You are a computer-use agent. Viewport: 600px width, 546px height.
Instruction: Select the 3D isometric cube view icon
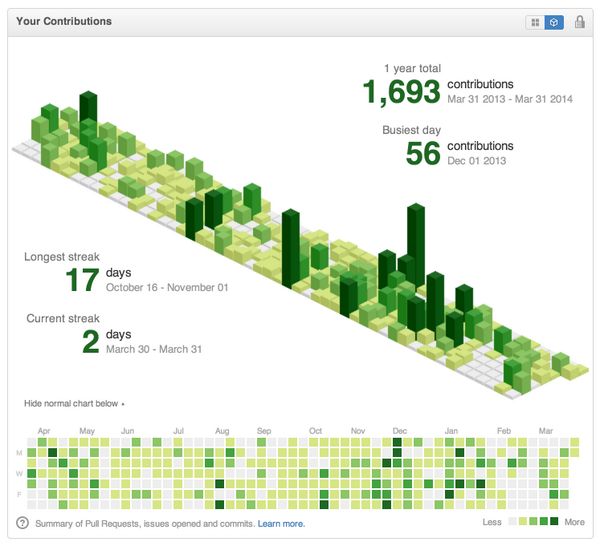tap(554, 23)
